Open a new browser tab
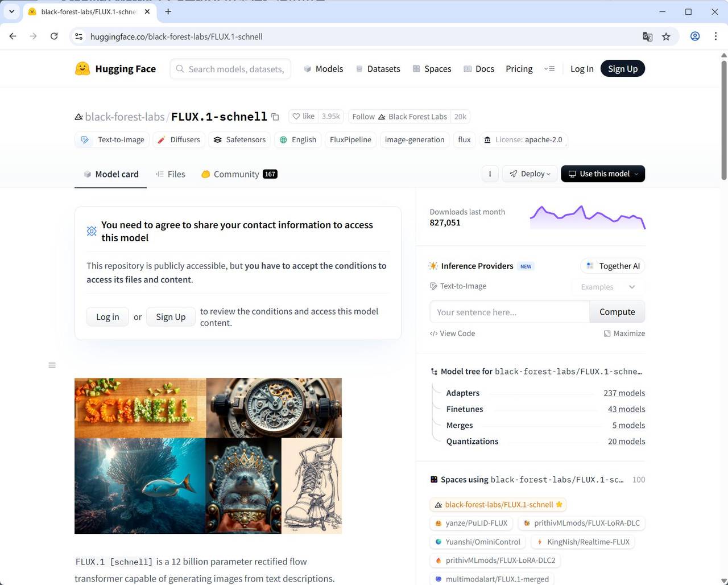 [x=168, y=11]
